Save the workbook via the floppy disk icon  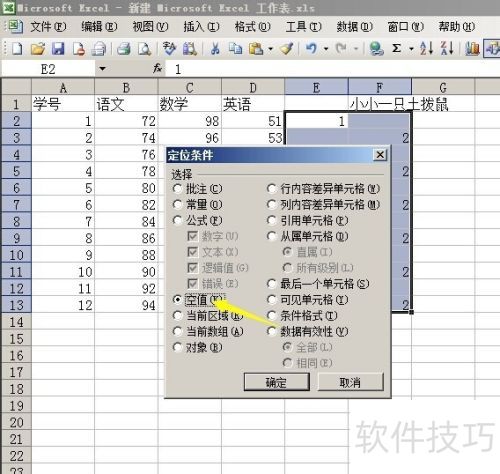pos(58,49)
